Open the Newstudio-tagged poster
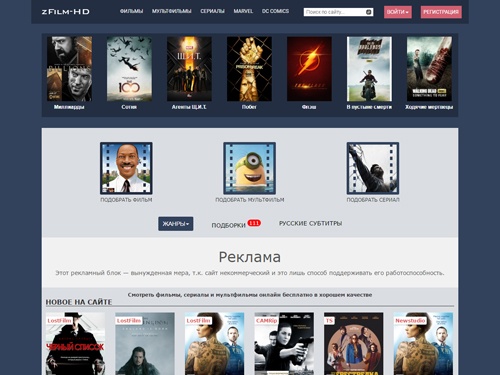 click(423, 344)
